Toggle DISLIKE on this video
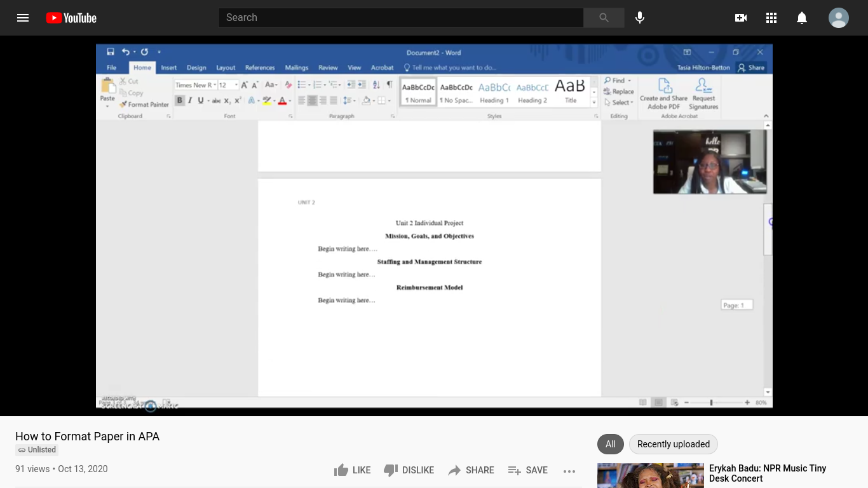Viewport: 868px width, 488px height. pos(409,470)
